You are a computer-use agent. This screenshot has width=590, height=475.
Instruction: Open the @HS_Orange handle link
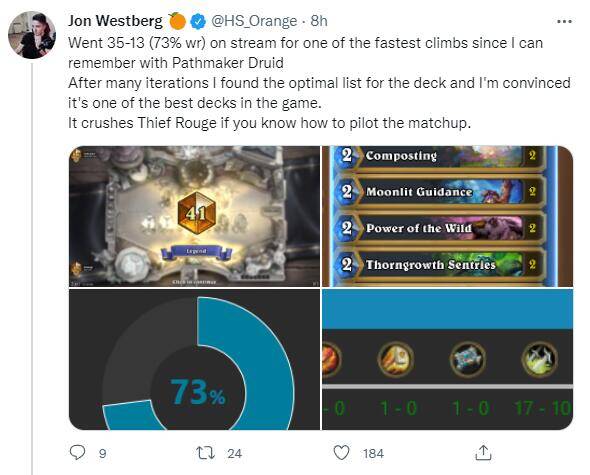(x=254, y=21)
